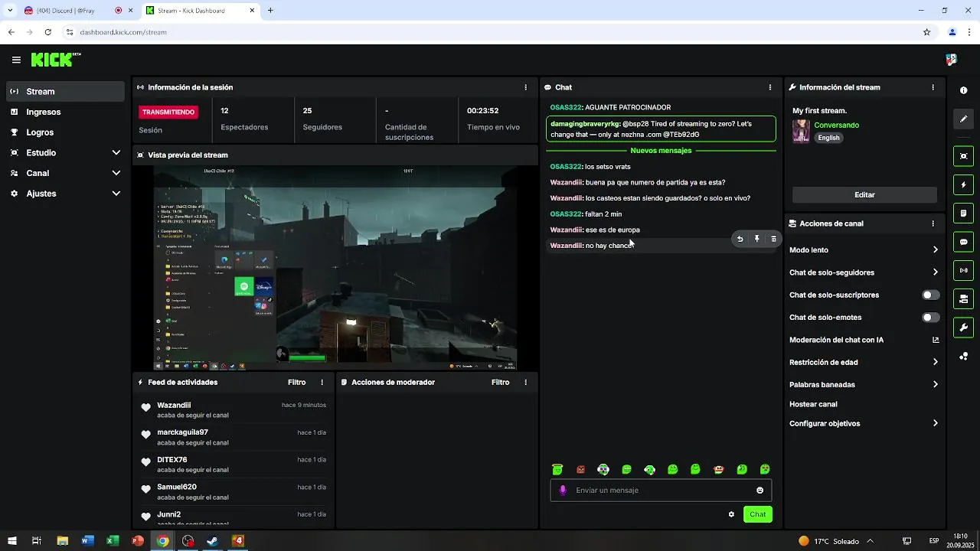Viewport: 980px width, 551px height.
Task: Open a new browser tab
Action: (x=270, y=11)
